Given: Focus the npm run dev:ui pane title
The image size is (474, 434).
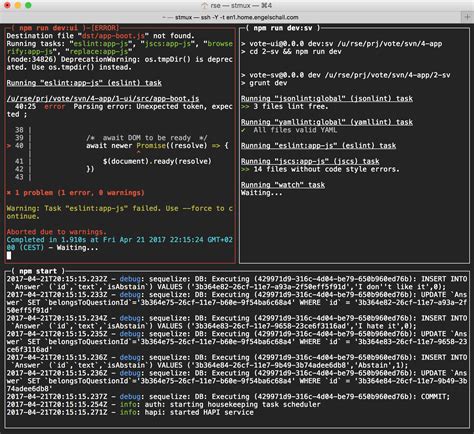Looking at the screenshot, I should (49, 28).
